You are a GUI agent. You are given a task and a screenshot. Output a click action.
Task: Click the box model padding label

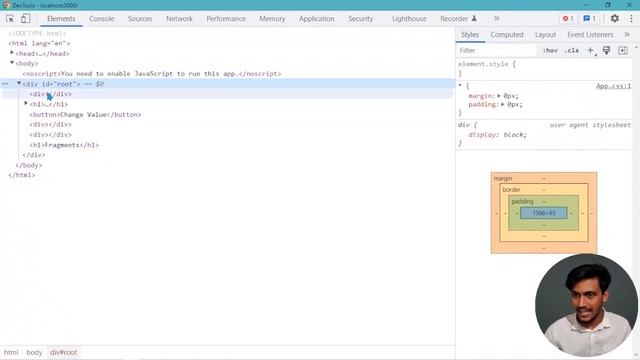[522, 202]
